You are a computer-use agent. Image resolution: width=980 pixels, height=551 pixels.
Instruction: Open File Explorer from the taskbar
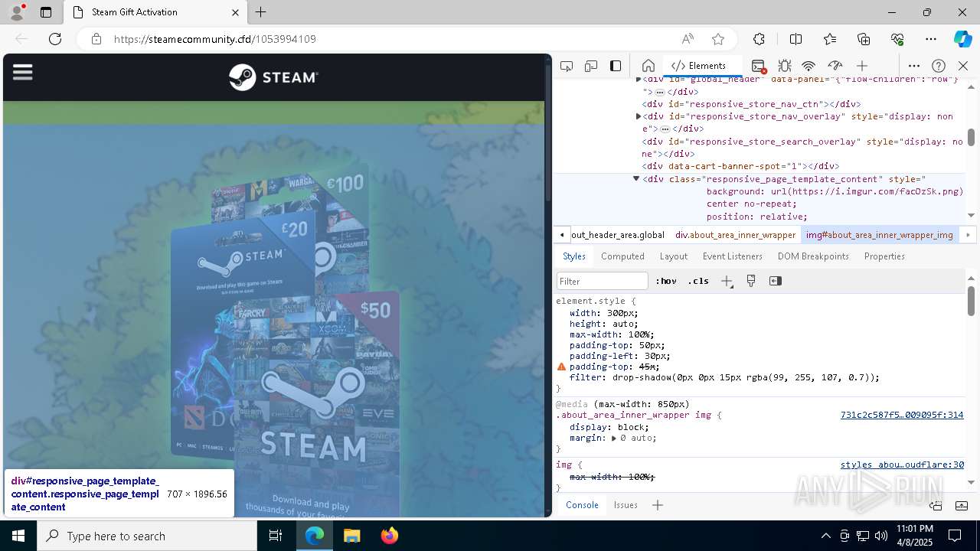pos(352,536)
